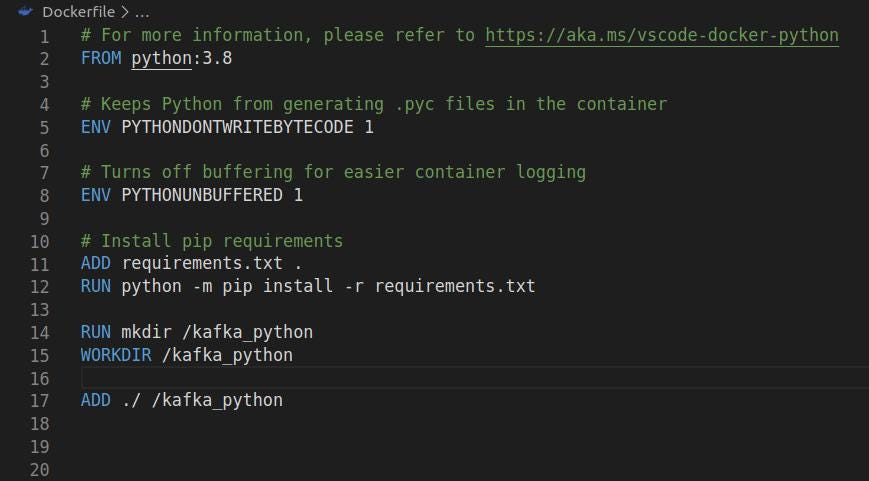Click line number 20 in the gutter

tap(39, 469)
